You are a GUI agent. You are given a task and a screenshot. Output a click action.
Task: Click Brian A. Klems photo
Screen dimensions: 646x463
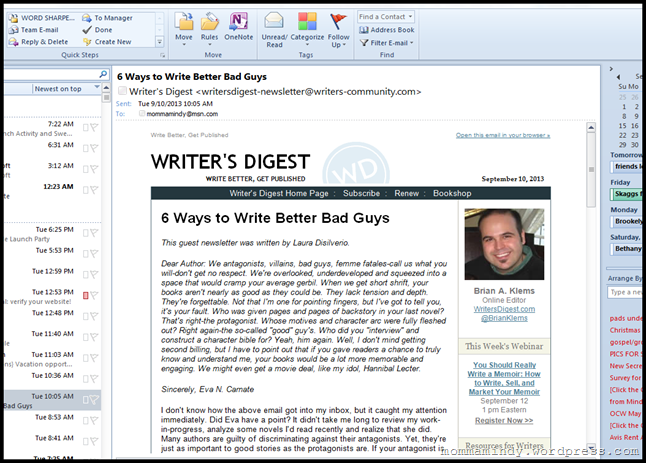[x=504, y=244]
